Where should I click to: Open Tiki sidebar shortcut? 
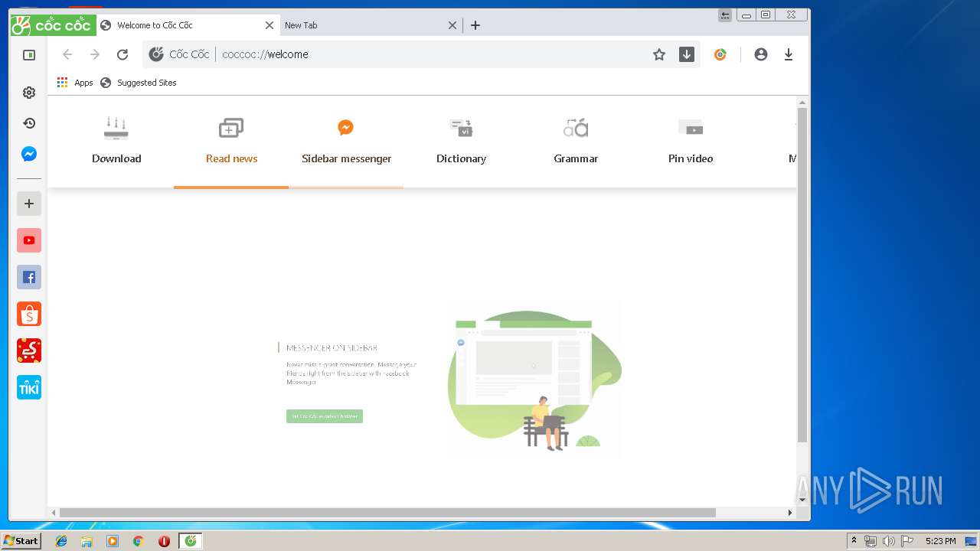point(29,387)
